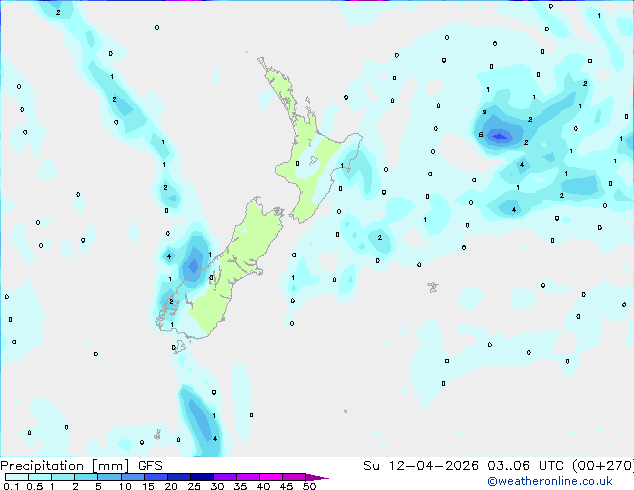Select the 0.5–1 mm legend color segment
Screen dimensions: 634x490
[40, 477]
